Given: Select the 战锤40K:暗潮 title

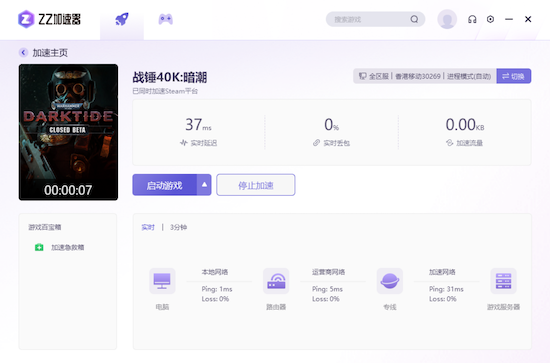Looking at the screenshot, I should [170, 77].
